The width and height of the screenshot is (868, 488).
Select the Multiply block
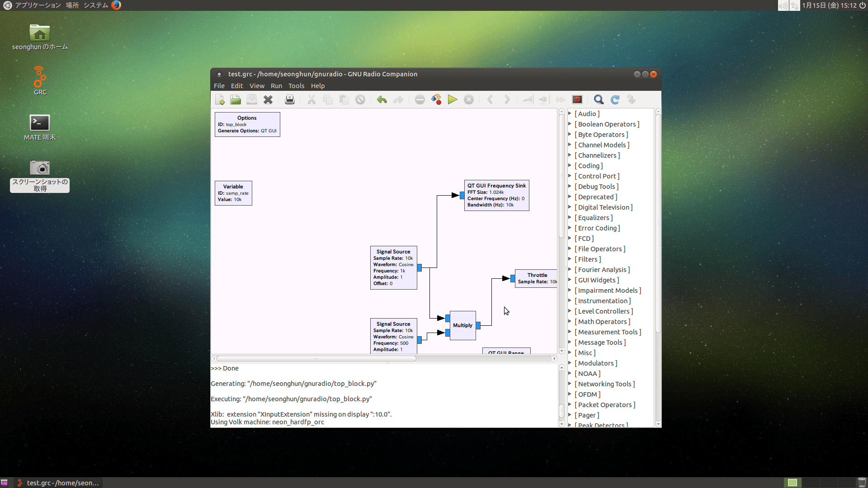pos(462,325)
